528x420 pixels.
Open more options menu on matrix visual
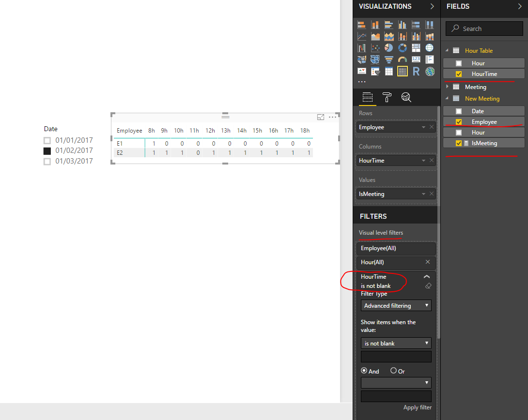332,117
